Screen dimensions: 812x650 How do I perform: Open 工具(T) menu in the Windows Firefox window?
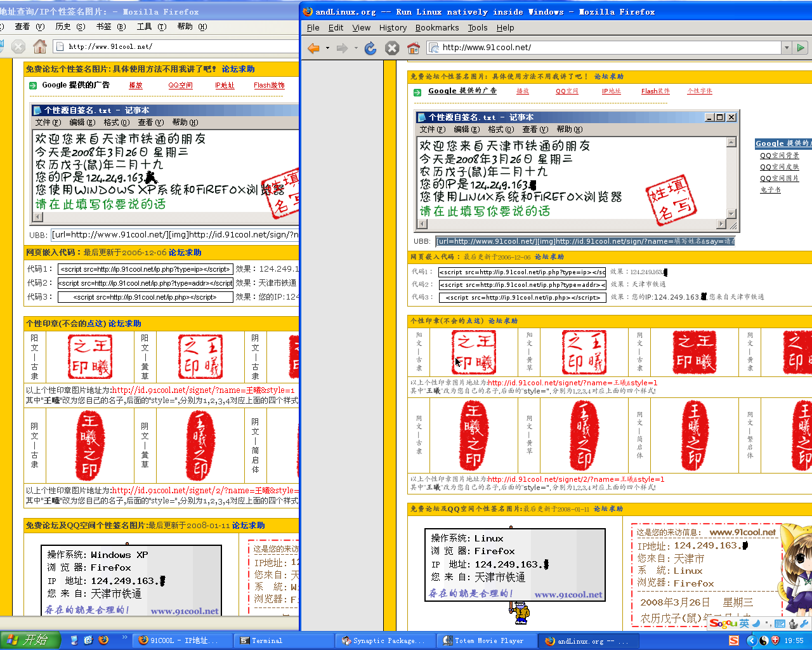click(x=152, y=27)
